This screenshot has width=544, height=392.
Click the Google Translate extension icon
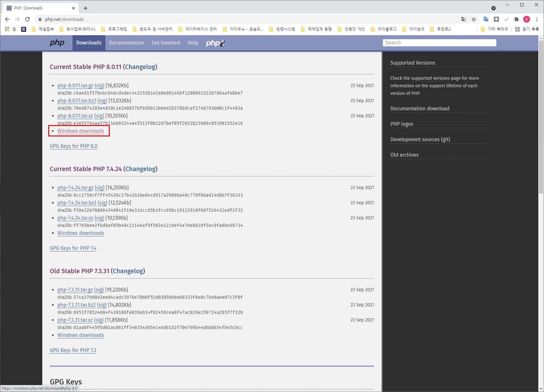pyautogui.click(x=486, y=19)
